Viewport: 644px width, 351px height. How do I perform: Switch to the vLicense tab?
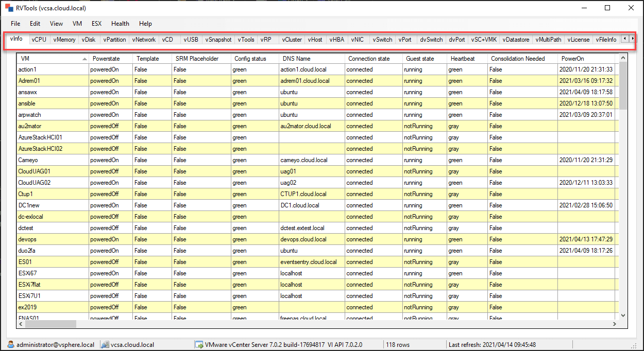[x=578, y=39]
